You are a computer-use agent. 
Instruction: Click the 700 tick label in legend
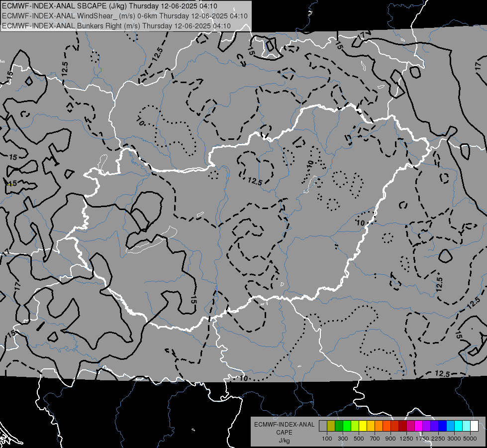[375, 439]
